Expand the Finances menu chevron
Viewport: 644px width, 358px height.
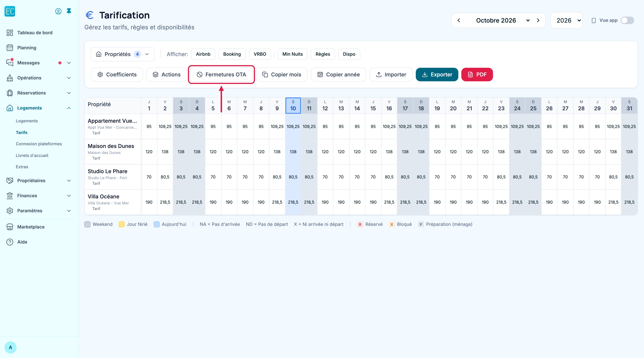point(69,196)
